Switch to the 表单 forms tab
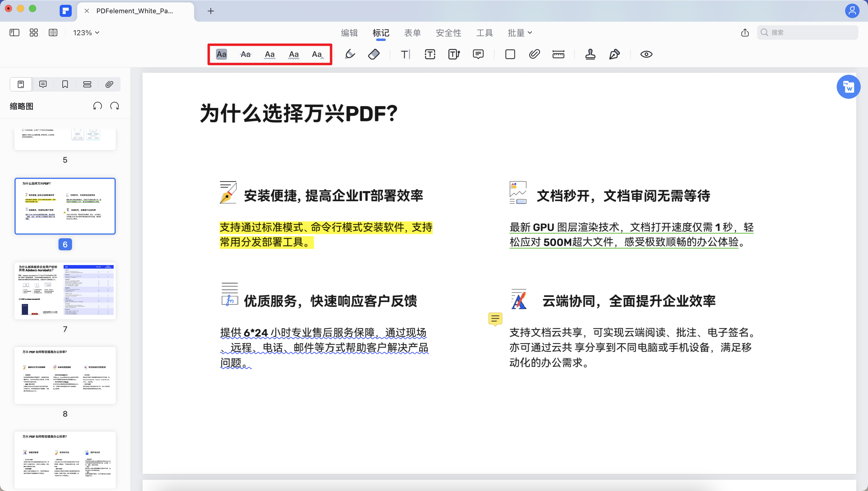Image resolution: width=868 pixels, height=491 pixels. click(413, 32)
